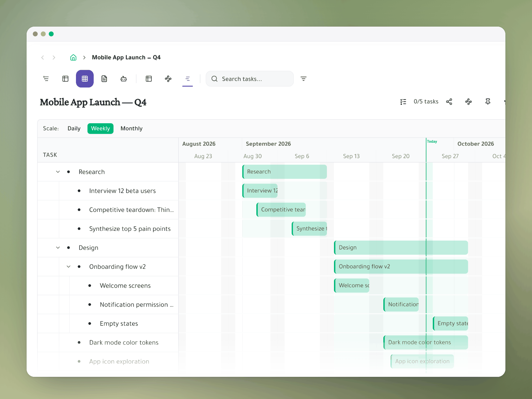Select the Notification permission task row

(108, 305)
